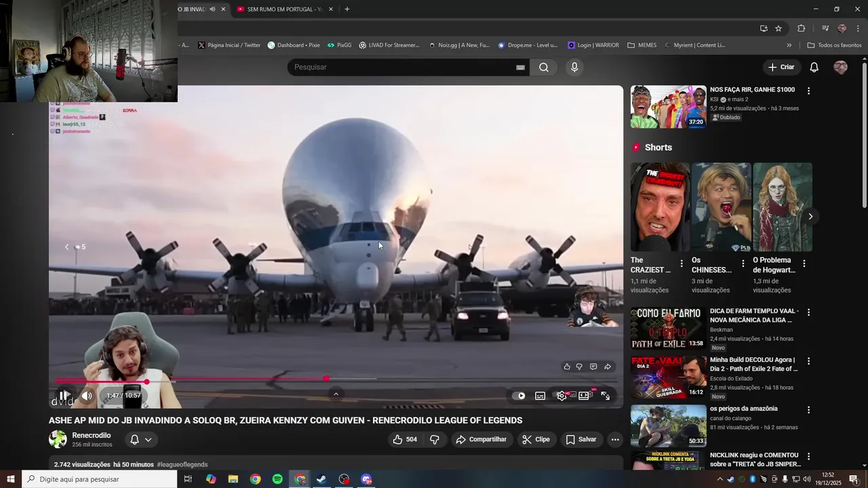Switch to theater mode in the player
The width and height of the screenshot is (868, 488).
[x=584, y=396]
